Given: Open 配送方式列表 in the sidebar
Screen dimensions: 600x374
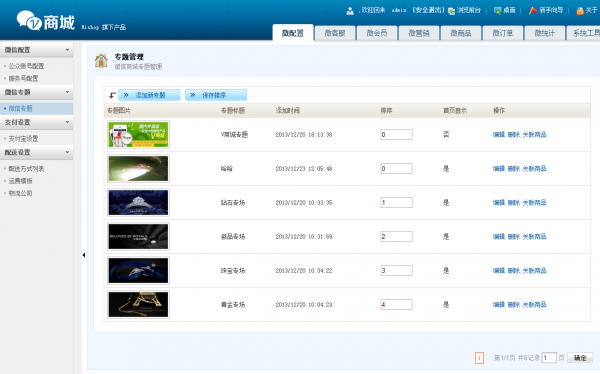Looking at the screenshot, I should pos(26,168).
